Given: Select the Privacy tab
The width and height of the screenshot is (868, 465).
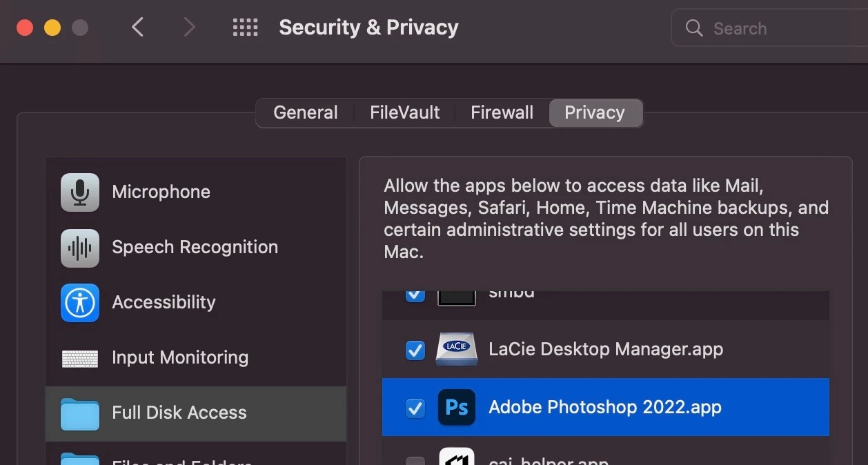Looking at the screenshot, I should click(595, 113).
